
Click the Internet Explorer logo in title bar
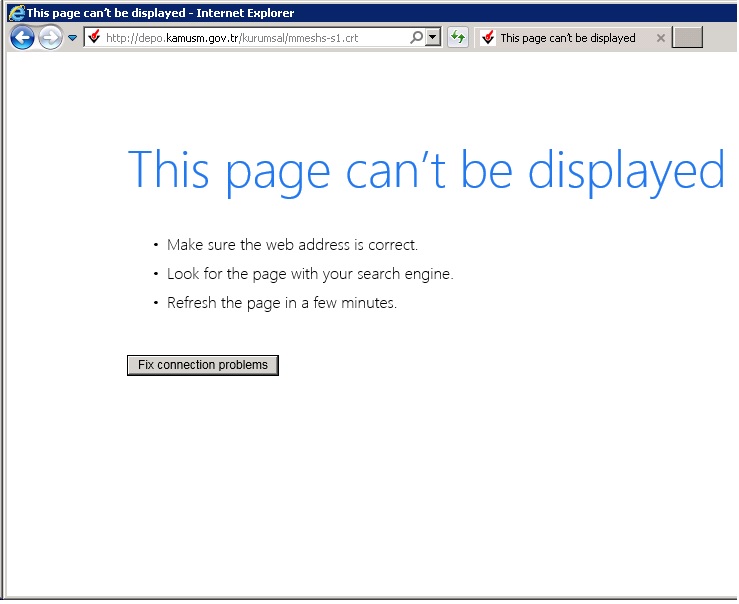coord(15,13)
